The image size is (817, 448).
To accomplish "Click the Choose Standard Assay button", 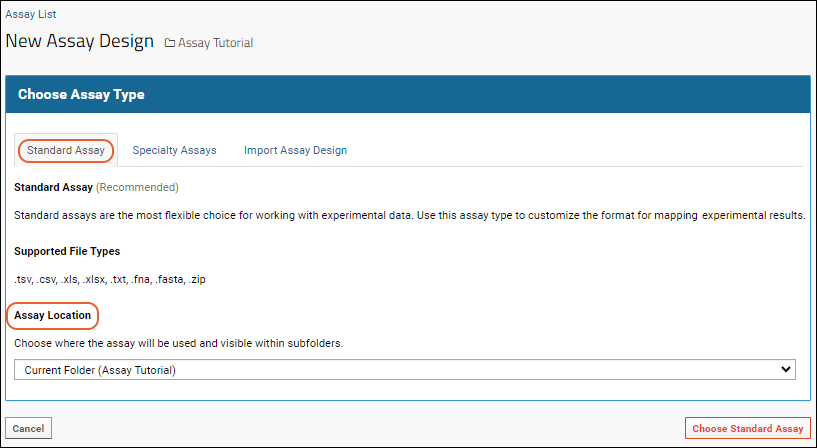I will click(x=748, y=428).
